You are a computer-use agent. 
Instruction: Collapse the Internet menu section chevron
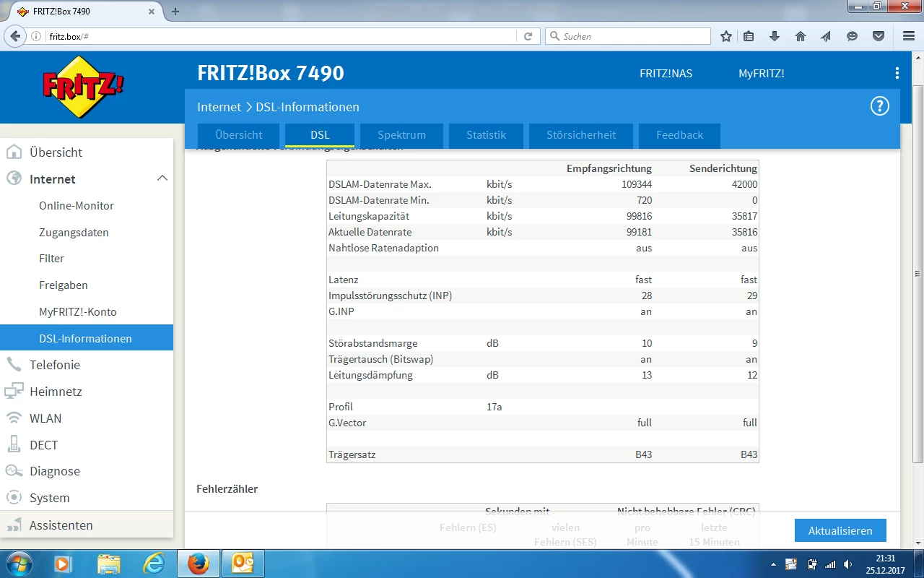162,178
